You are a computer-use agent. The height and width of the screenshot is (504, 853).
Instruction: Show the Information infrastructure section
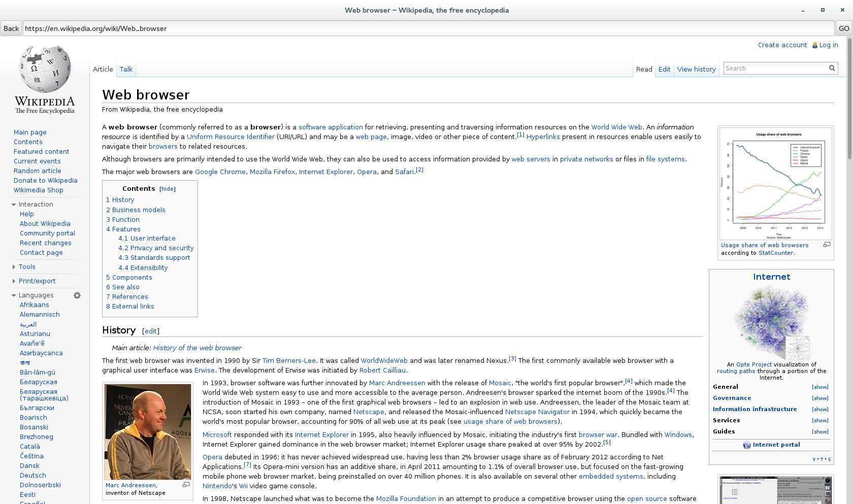coord(820,410)
